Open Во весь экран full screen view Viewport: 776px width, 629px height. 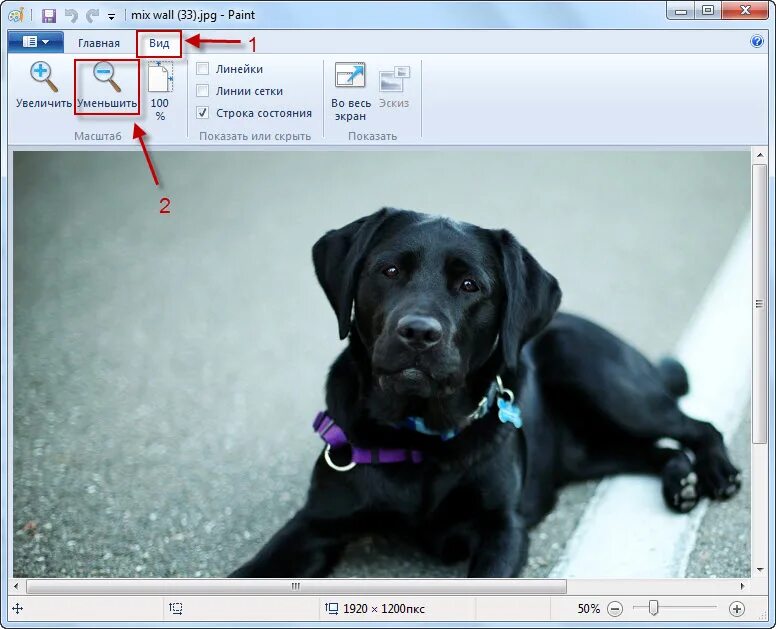[350, 92]
